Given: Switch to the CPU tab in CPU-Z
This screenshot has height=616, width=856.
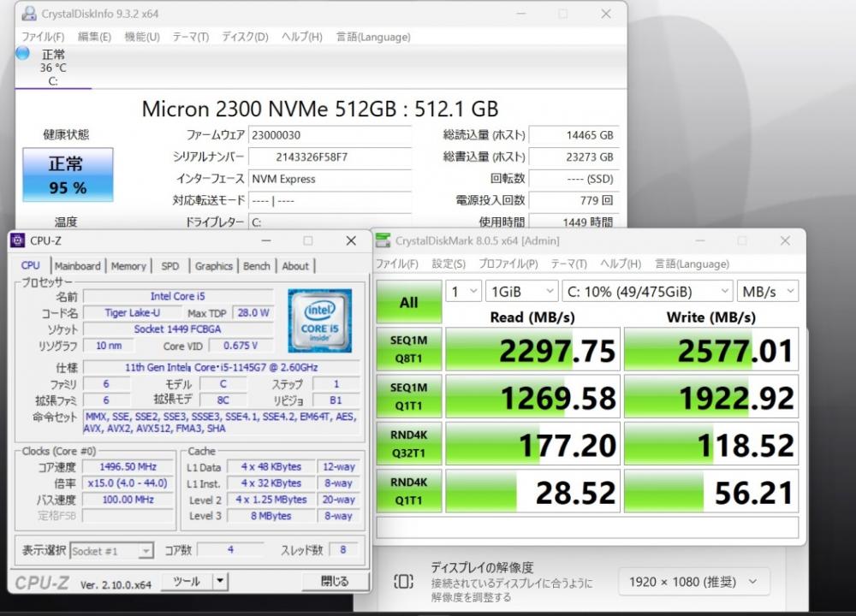Looking at the screenshot, I should coord(31,265).
